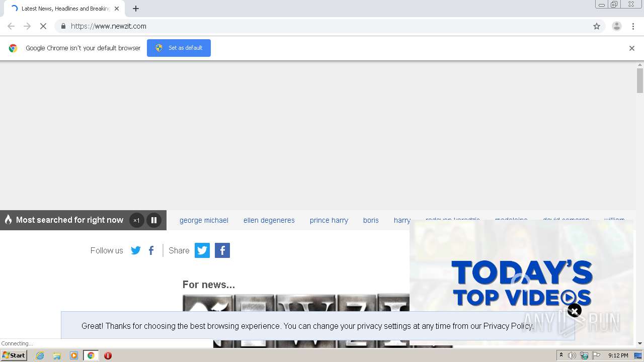Switch to Chrome taskbar button
Viewport: 644px width, 362px height.
click(91, 355)
